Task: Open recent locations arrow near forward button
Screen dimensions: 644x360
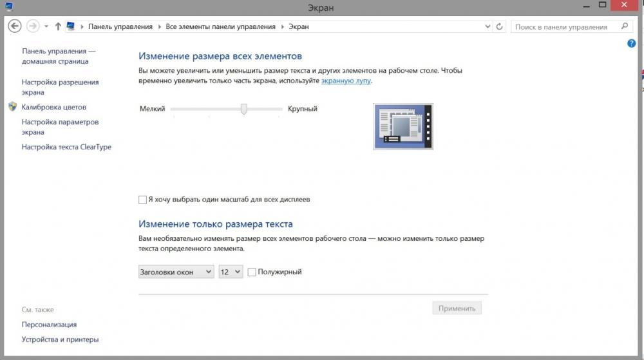Action: 46,26
